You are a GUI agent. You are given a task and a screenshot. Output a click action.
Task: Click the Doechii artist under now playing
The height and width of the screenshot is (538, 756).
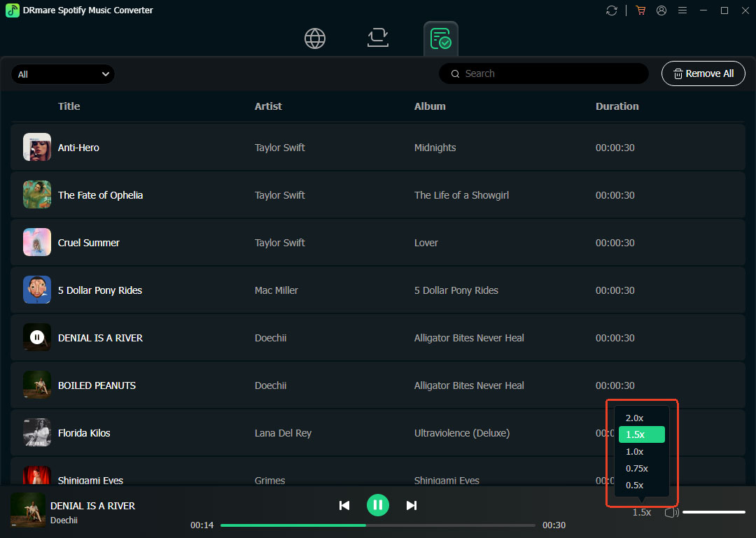click(x=64, y=521)
